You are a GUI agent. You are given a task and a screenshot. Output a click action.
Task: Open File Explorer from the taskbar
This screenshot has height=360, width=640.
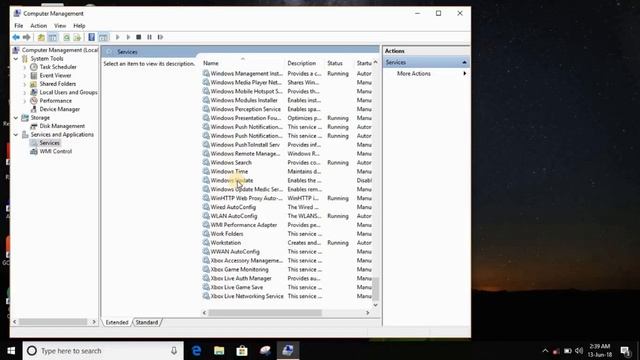pos(219,351)
